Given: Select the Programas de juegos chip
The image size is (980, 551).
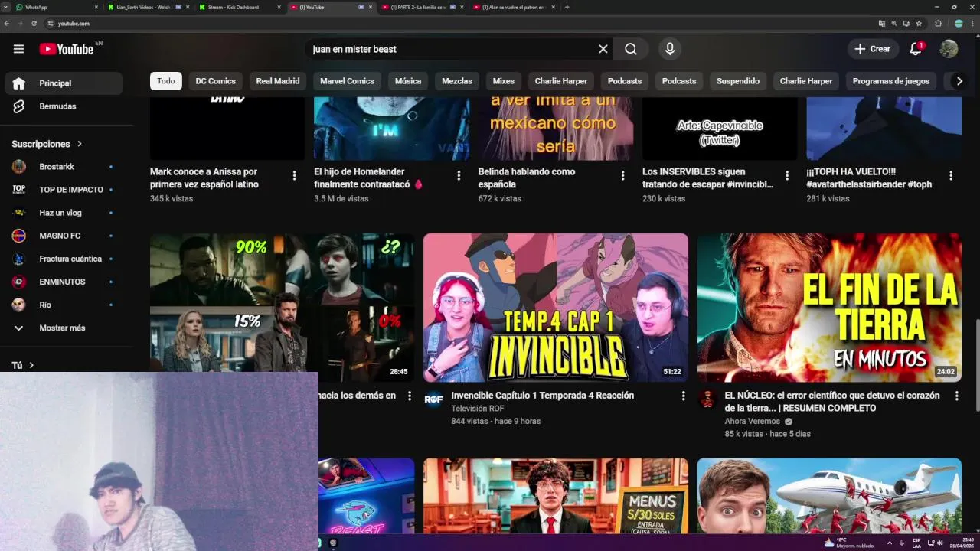Looking at the screenshot, I should (891, 81).
